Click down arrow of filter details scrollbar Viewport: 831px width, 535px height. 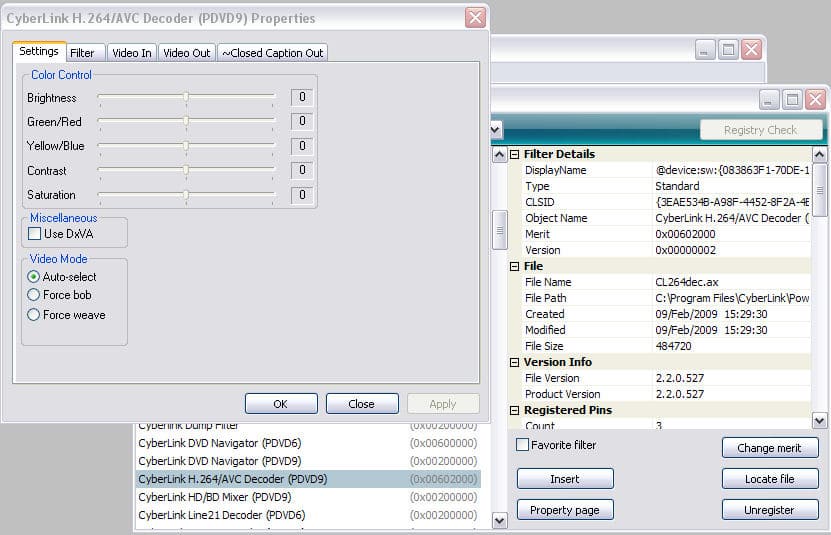coord(819,421)
